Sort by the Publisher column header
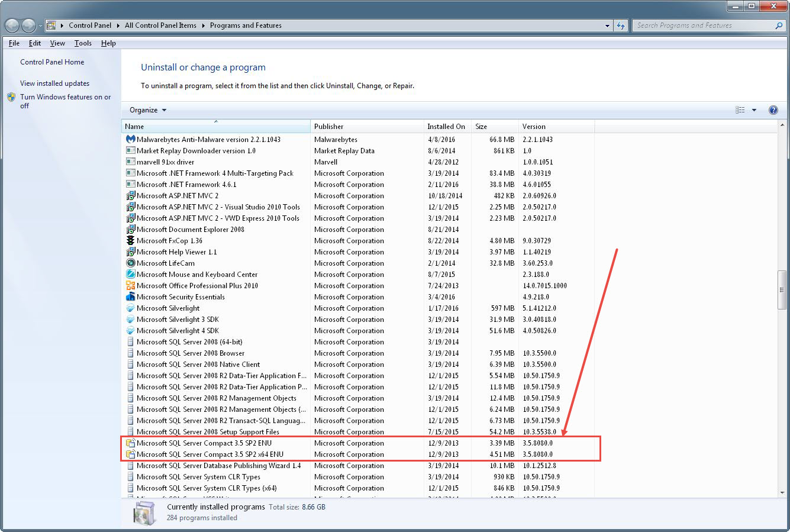790x532 pixels. tap(367, 127)
